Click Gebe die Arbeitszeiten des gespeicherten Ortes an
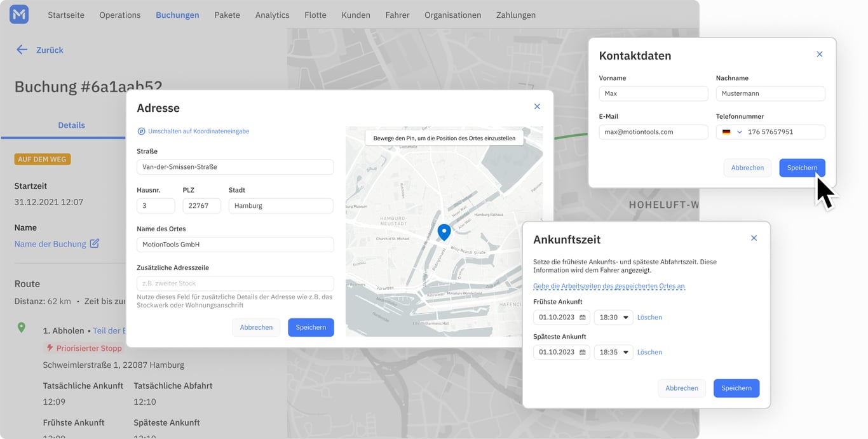The height and width of the screenshot is (439, 868). (609, 286)
